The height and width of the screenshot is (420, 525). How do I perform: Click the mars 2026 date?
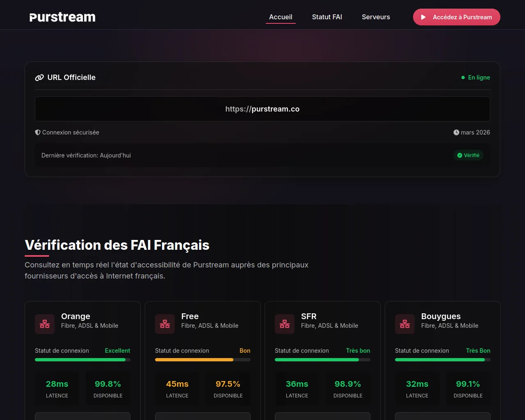coord(475,132)
